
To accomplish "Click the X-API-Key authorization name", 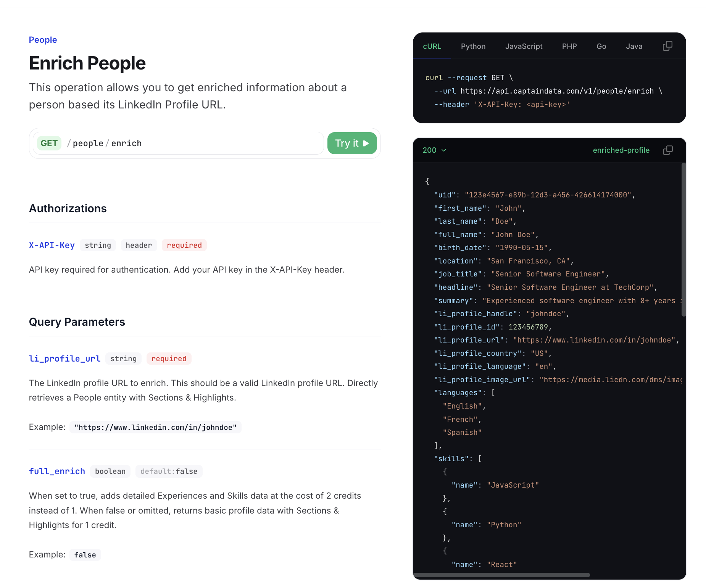I will [x=52, y=245].
